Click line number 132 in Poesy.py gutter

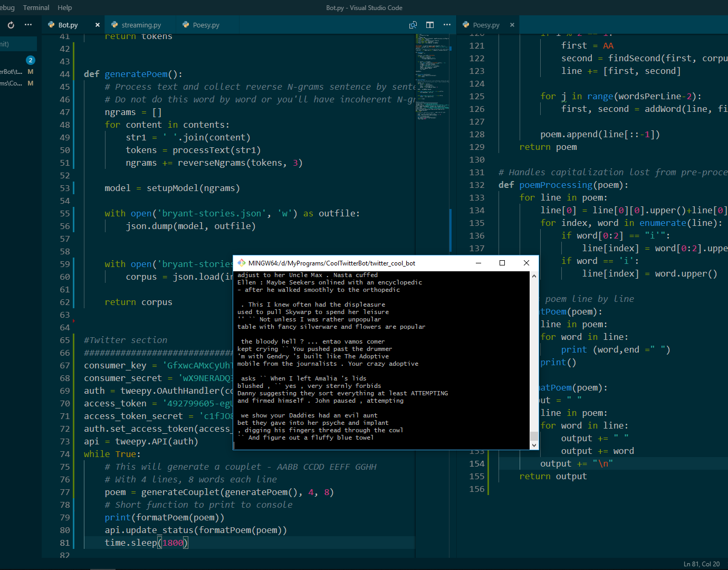click(x=477, y=185)
